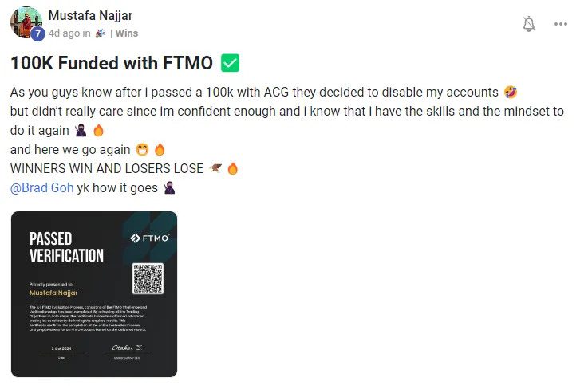Click the rolling laughing emoji

click(x=511, y=93)
